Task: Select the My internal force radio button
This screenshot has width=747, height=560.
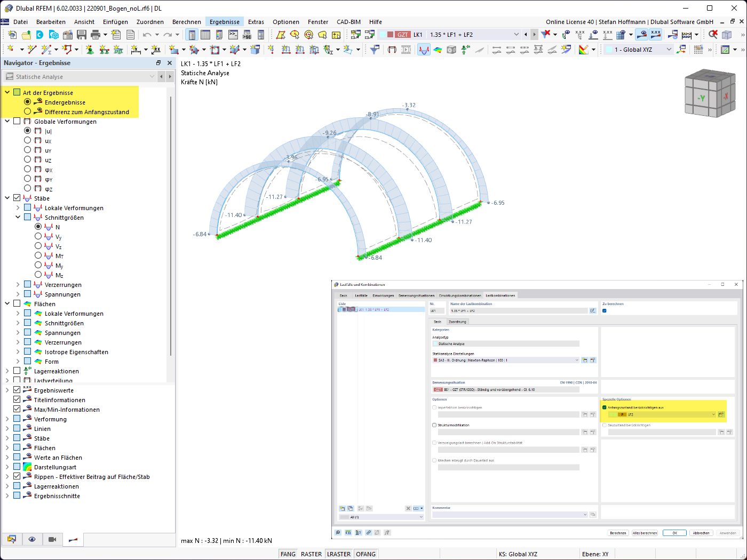Action: [x=38, y=265]
